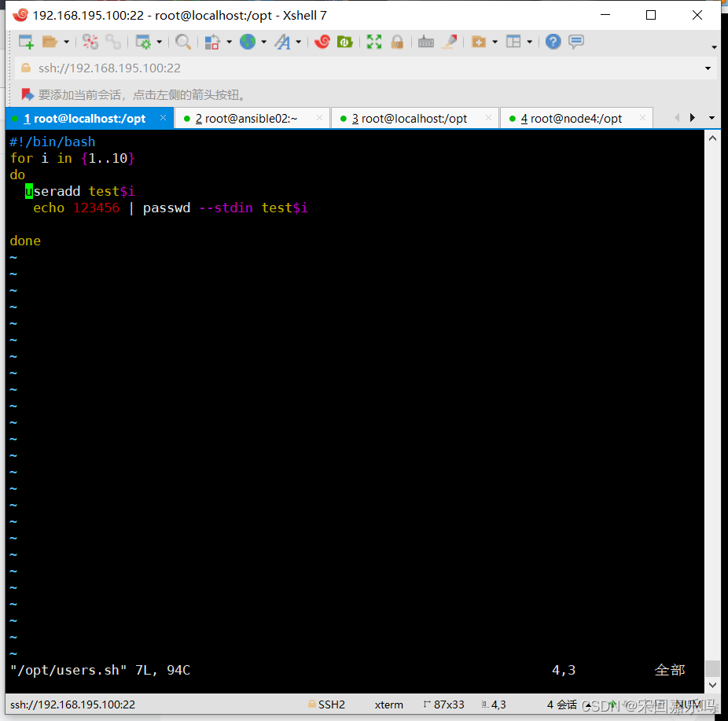The image size is (728, 721).
Task: Expand the Font dropdown arrow
Action: click(x=299, y=42)
